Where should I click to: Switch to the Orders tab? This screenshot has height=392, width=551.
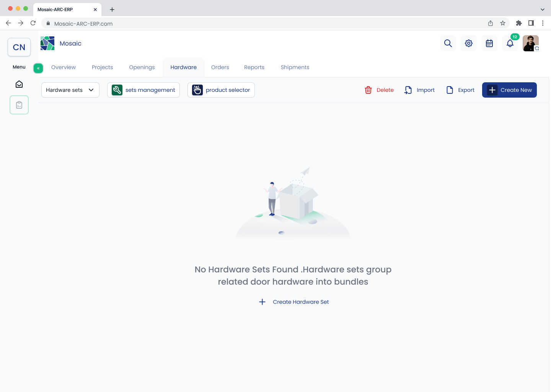click(220, 67)
